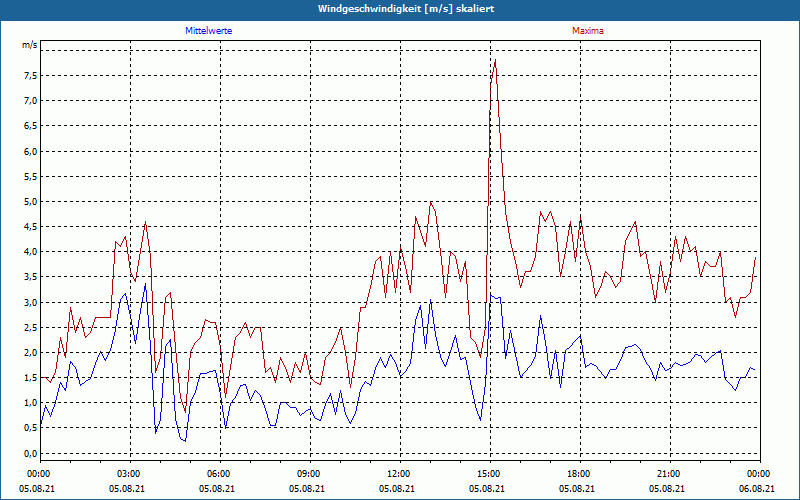Click the '0,0' y-axis value
The height and width of the screenshot is (500, 800).
pyautogui.click(x=31, y=453)
